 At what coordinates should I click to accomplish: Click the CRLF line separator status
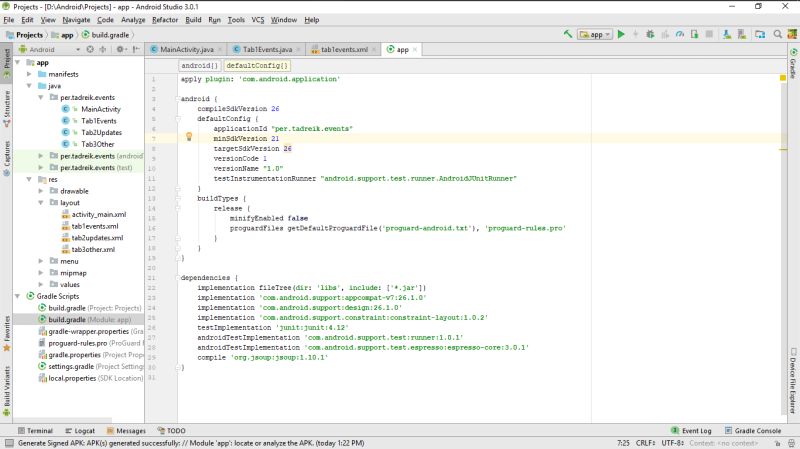click(645, 443)
